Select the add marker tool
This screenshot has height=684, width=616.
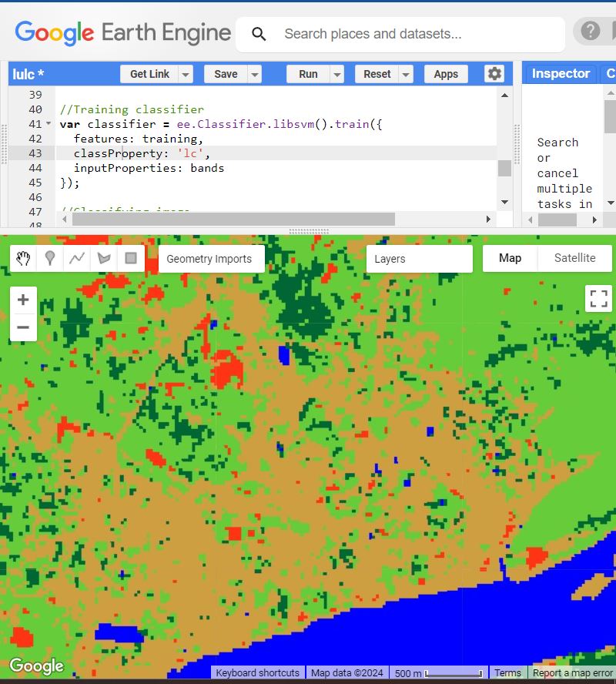click(x=50, y=259)
